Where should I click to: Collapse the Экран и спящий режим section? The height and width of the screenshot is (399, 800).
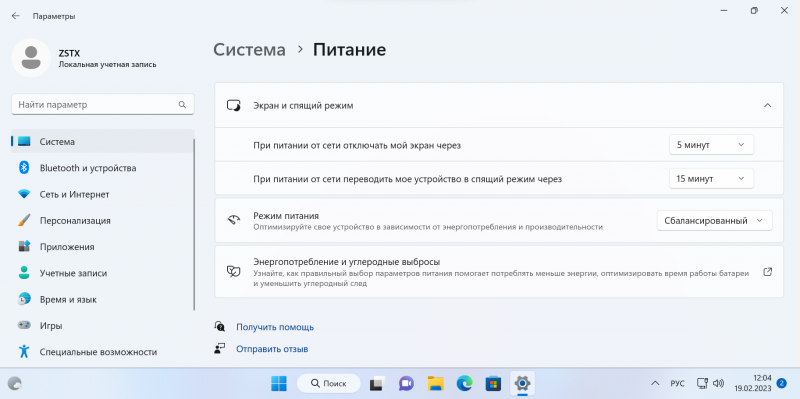click(767, 106)
